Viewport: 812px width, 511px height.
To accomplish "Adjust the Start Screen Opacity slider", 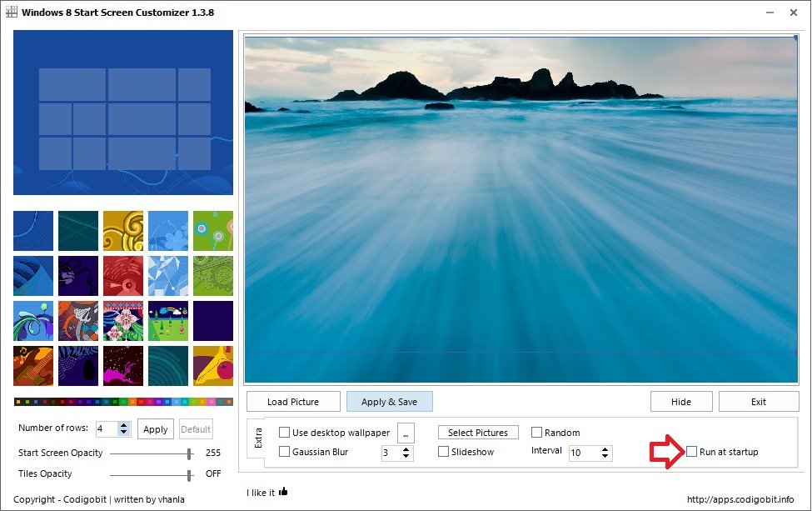I will [x=192, y=453].
